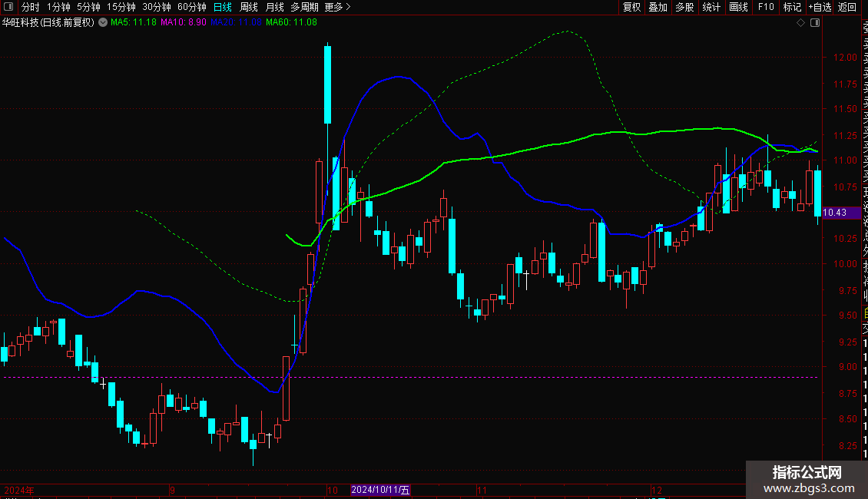This screenshot has width=868, height=499.
Task: Open 多股 multi-stock view
Action: pos(684,7)
